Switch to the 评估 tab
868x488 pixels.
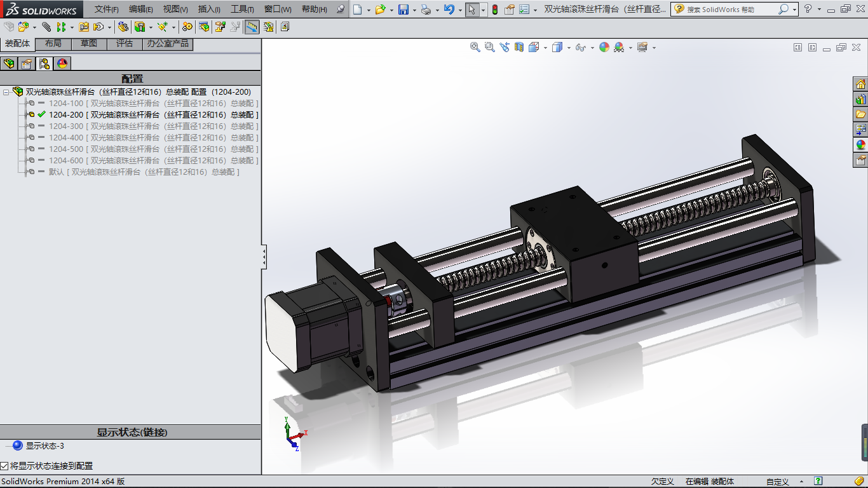pos(124,44)
